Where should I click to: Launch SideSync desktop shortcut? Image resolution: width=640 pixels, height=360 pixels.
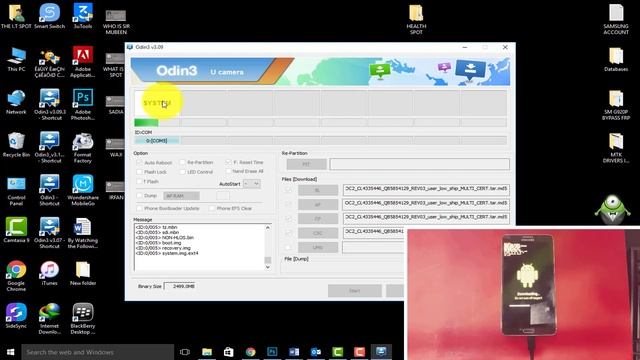coord(16,316)
